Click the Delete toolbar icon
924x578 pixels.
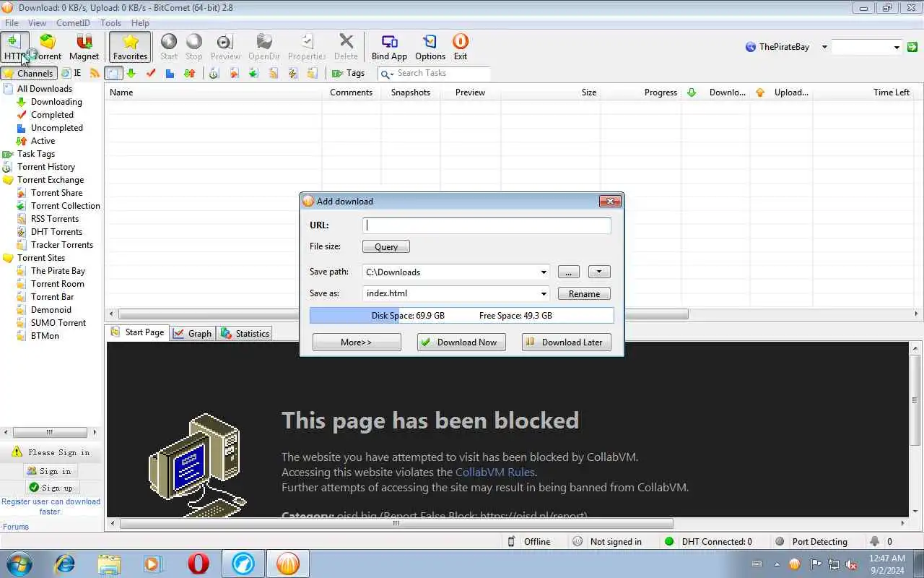point(346,47)
